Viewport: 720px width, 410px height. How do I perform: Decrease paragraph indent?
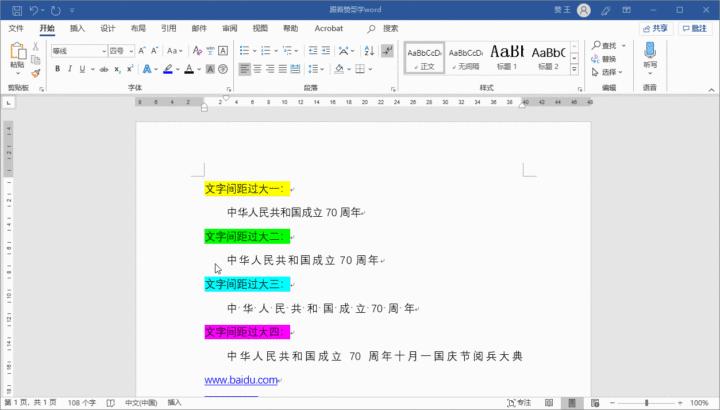(313, 51)
